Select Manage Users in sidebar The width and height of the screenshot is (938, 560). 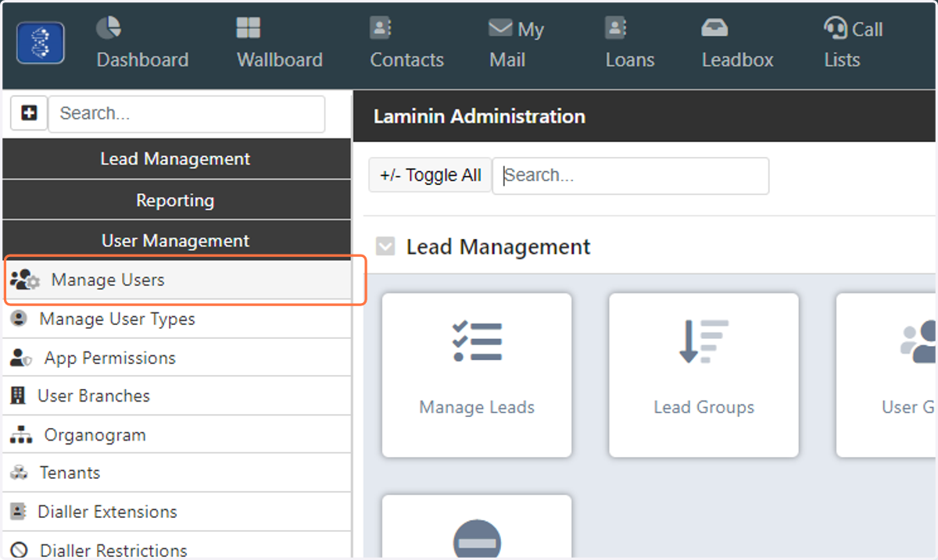tap(177, 280)
